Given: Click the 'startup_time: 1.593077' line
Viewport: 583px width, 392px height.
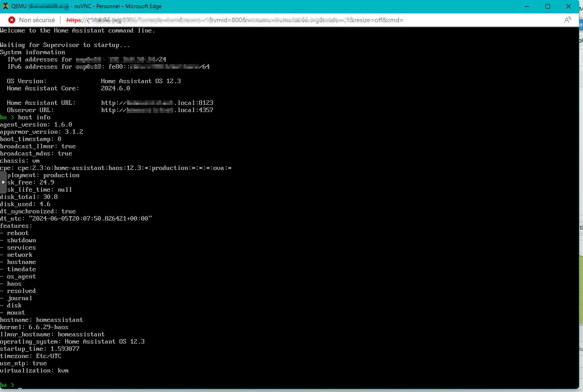Looking at the screenshot, I should [x=40, y=349].
